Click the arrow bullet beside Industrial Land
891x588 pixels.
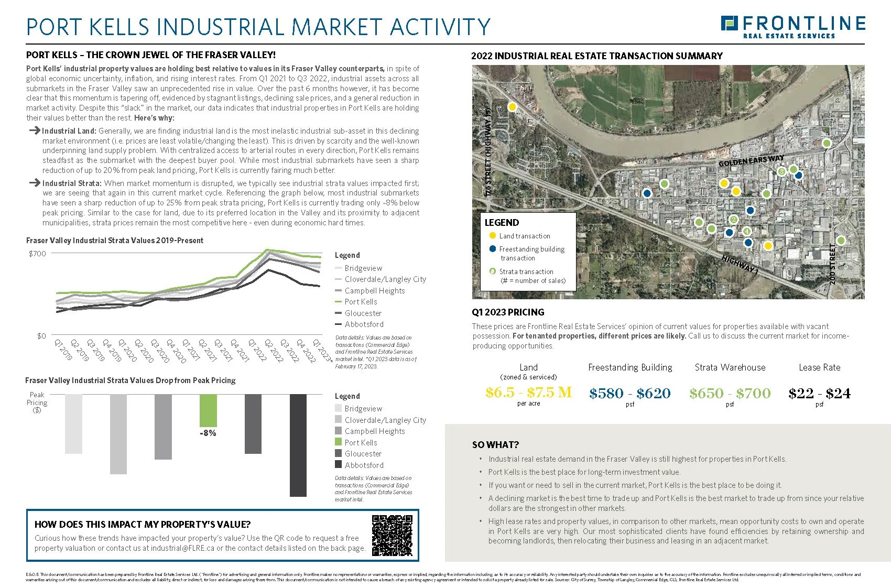point(35,130)
